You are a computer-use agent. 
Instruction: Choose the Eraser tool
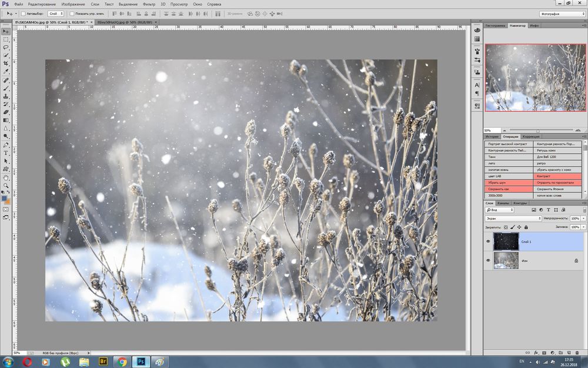click(x=6, y=111)
